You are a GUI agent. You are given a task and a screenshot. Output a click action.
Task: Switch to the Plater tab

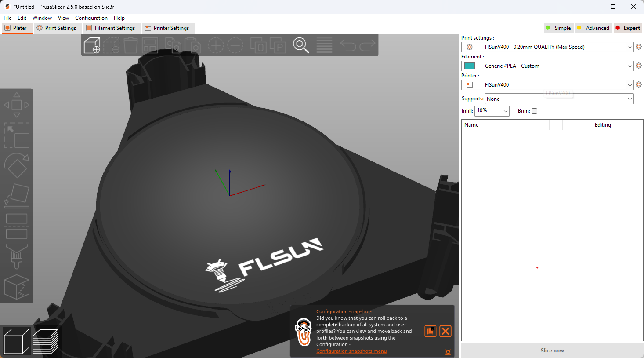(17, 28)
